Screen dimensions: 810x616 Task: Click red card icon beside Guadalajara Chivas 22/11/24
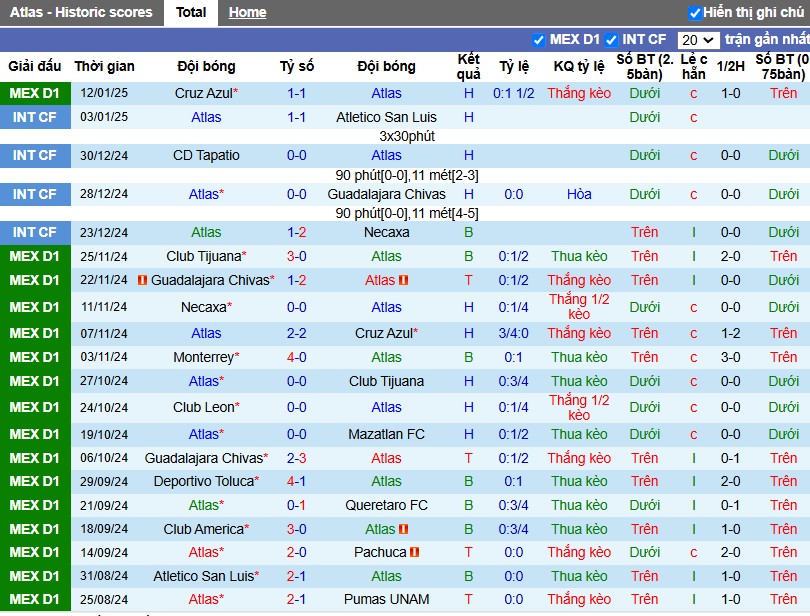point(143,280)
